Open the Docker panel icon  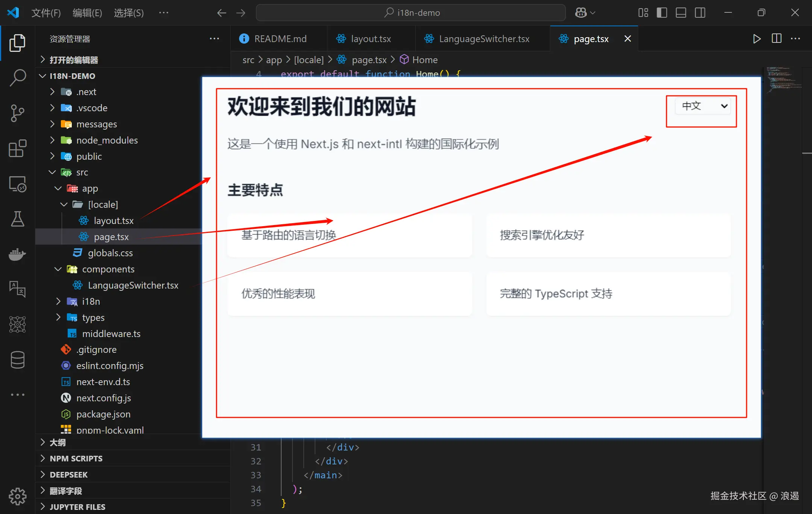click(17, 254)
